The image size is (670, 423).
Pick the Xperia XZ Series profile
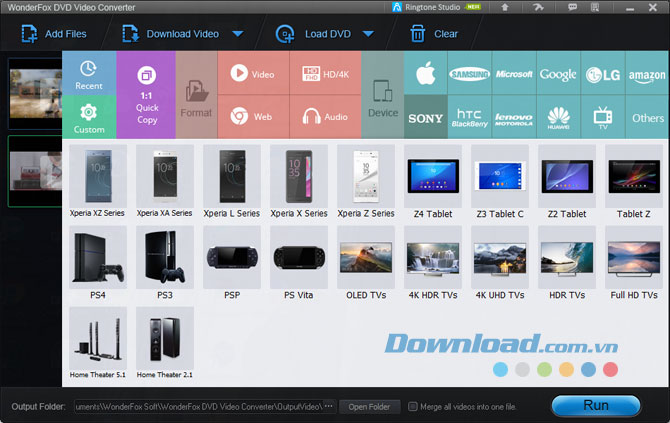(x=98, y=182)
